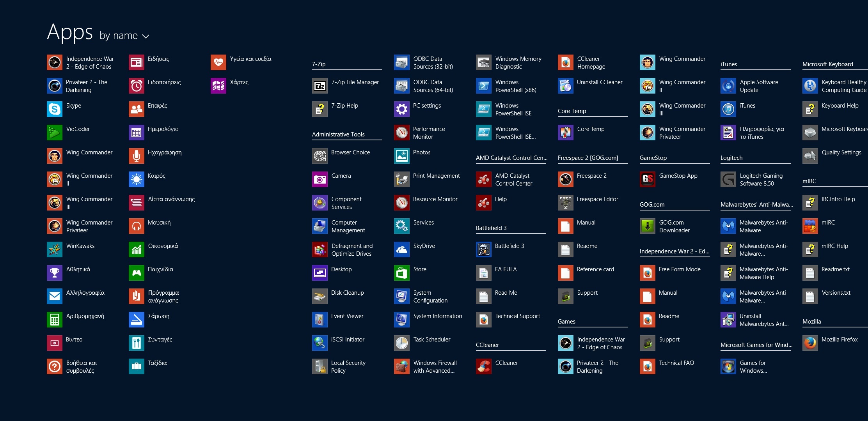Open the PC settings gear icon

pyautogui.click(x=402, y=109)
